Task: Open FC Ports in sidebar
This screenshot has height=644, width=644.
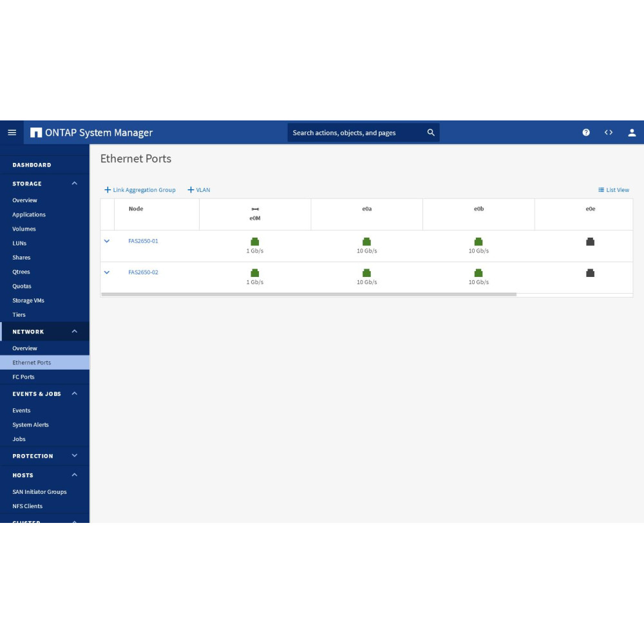Action: coord(23,377)
